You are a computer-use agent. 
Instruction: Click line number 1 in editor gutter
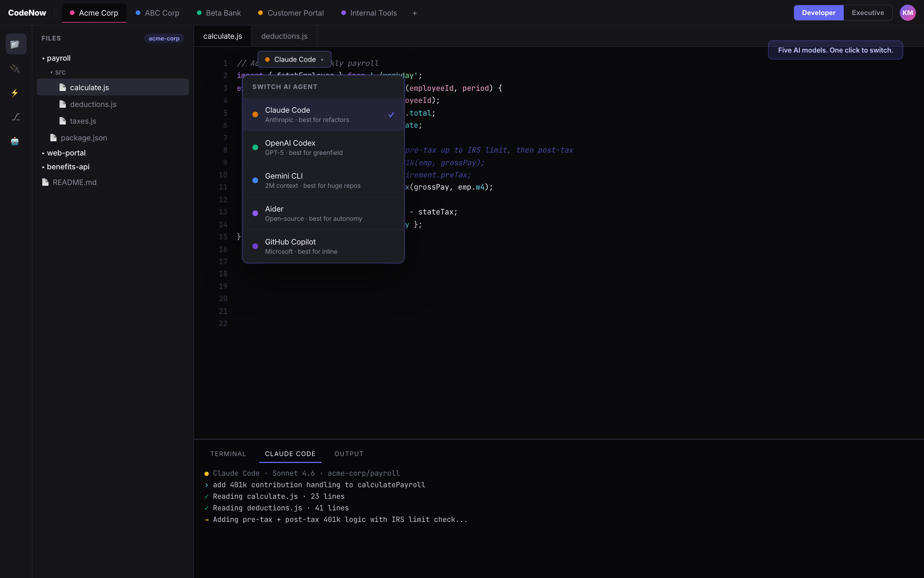(x=225, y=63)
